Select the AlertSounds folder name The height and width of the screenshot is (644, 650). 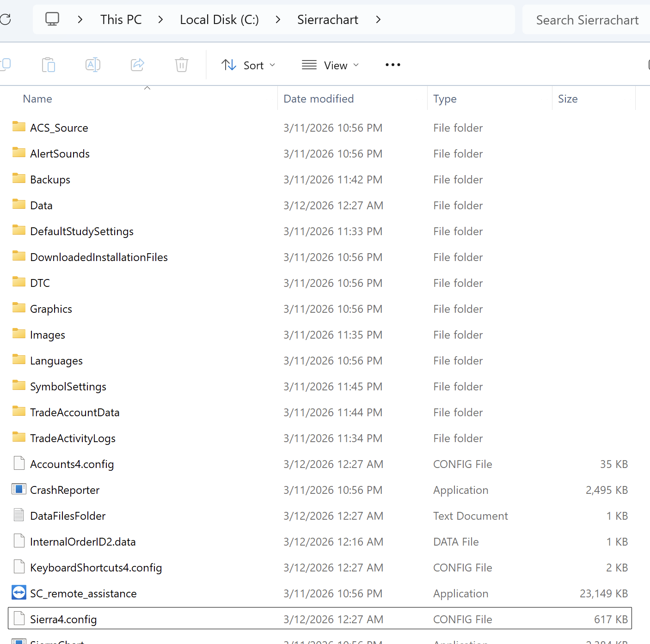coord(60,154)
